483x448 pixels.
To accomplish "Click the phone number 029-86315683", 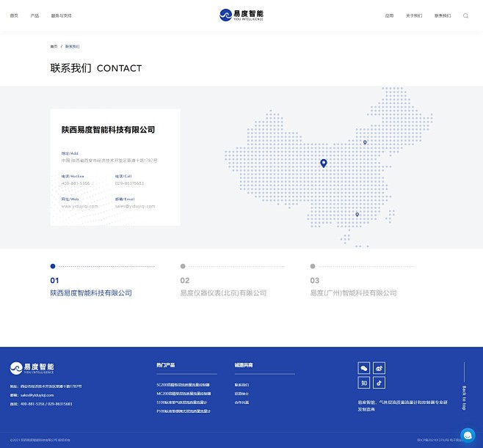I will (x=129, y=183).
